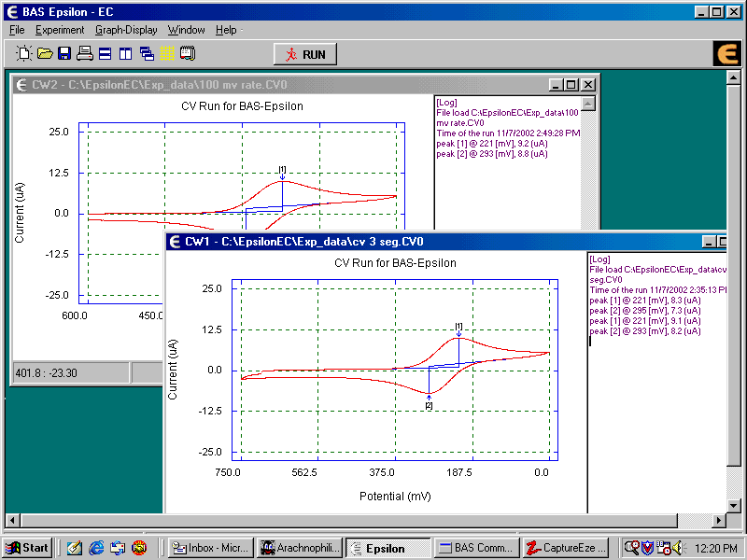The image size is (747, 560).
Task: Click the notebook icon in toolbar
Action: pyautogui.click(x=188, y=54)
